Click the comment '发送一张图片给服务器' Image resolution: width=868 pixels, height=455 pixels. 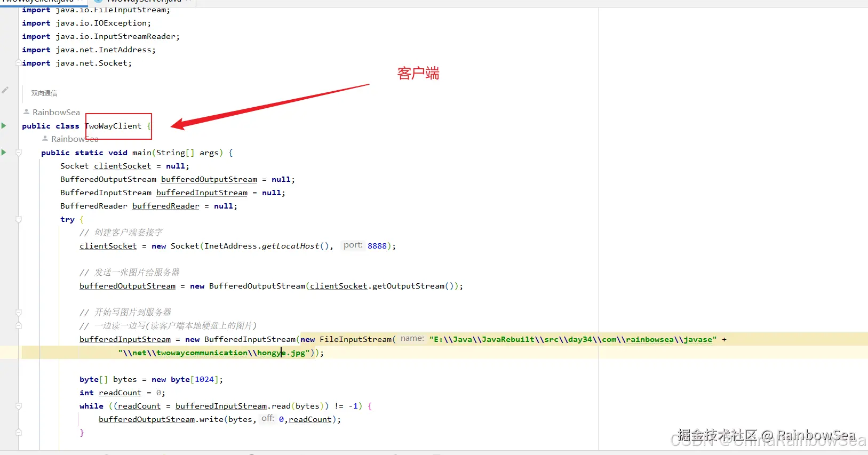[x=130, y=273]
